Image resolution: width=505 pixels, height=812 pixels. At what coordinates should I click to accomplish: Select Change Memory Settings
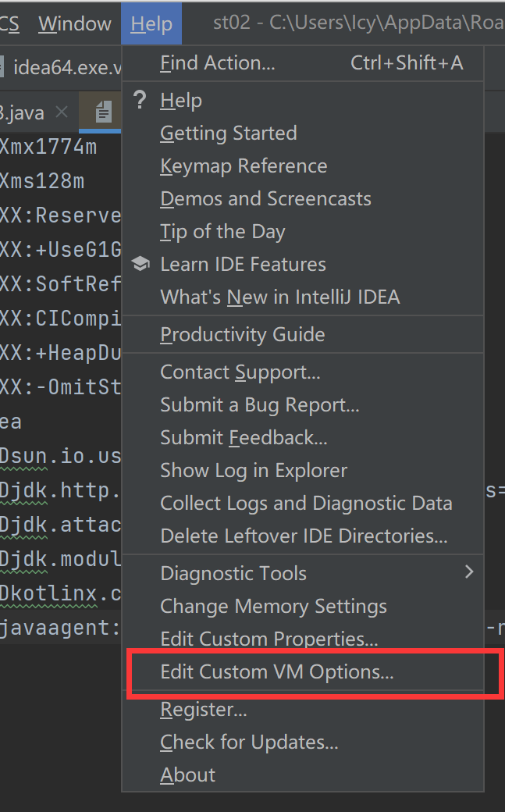(x=273, y=607)
